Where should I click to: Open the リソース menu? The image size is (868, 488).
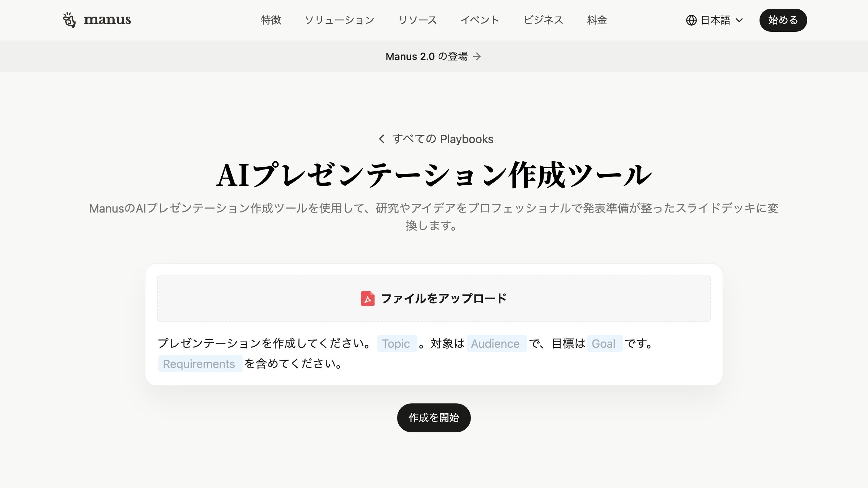pos(417,20)
